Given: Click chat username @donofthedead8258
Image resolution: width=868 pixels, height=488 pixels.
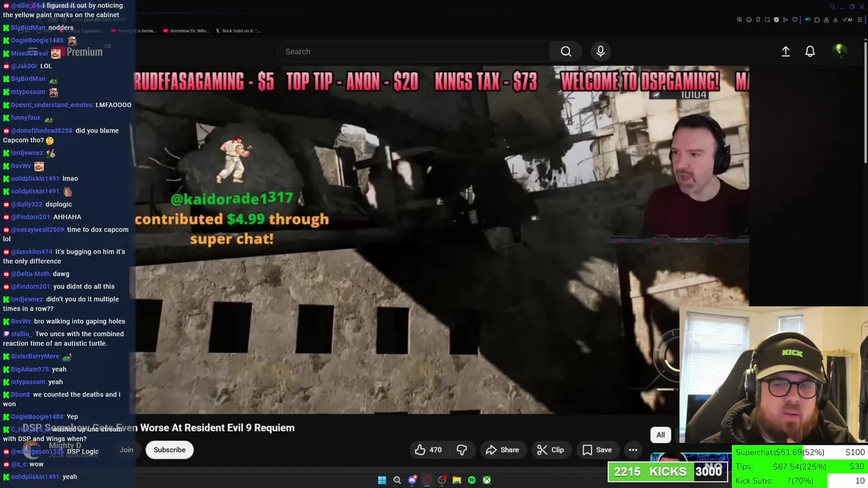Looking at the screenshot, I should 41,131.
